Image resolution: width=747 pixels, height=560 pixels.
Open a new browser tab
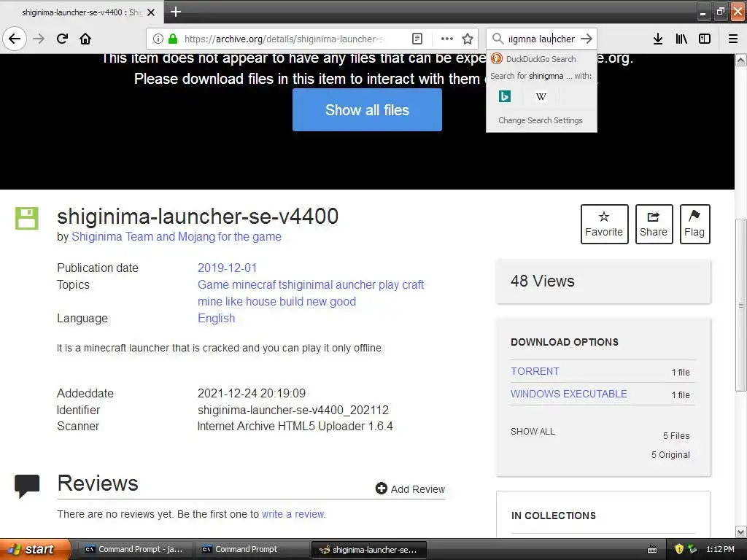176,12
